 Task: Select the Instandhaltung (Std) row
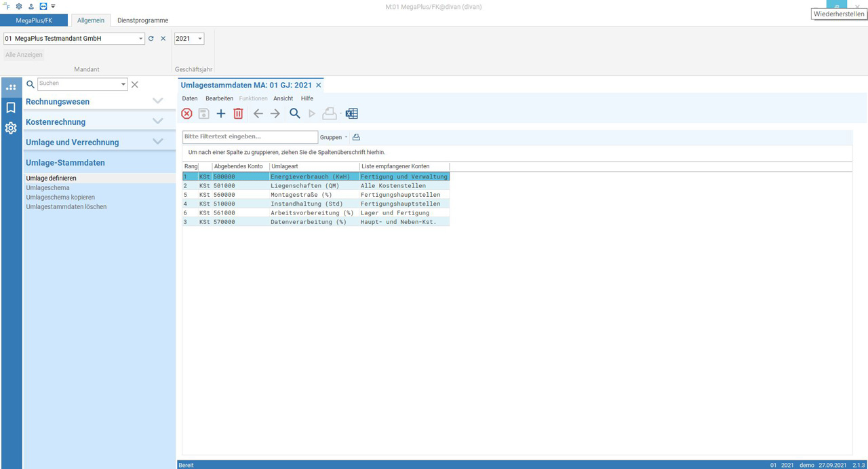(316, 204)
